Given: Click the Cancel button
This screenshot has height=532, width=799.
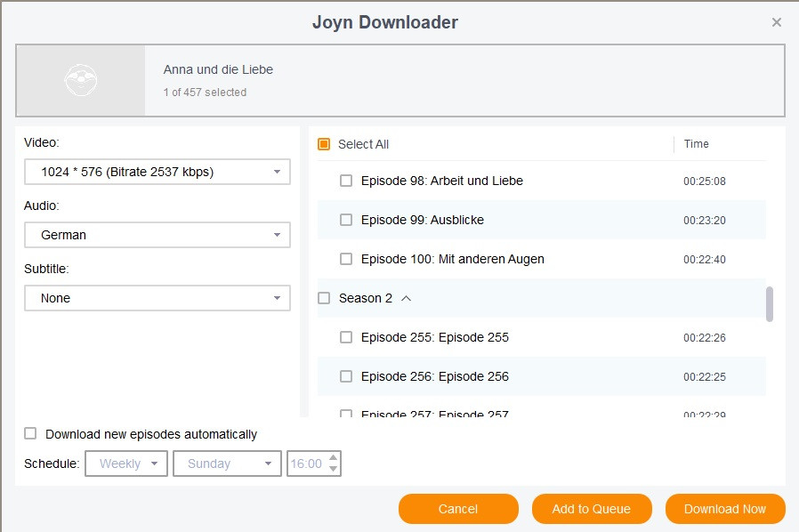Looking at the screenshot, I should click(458, 509).
